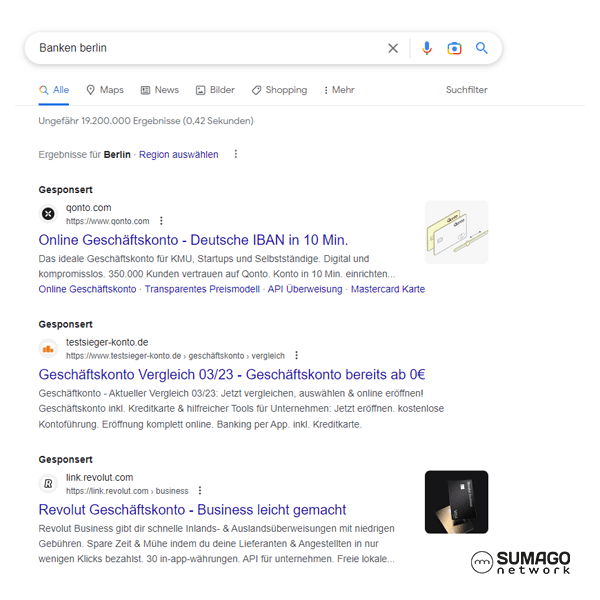600x600 pixels.
Task: Open three-dot menu beside testsieger-konto.de URL
Action: [x=296, y=355]
